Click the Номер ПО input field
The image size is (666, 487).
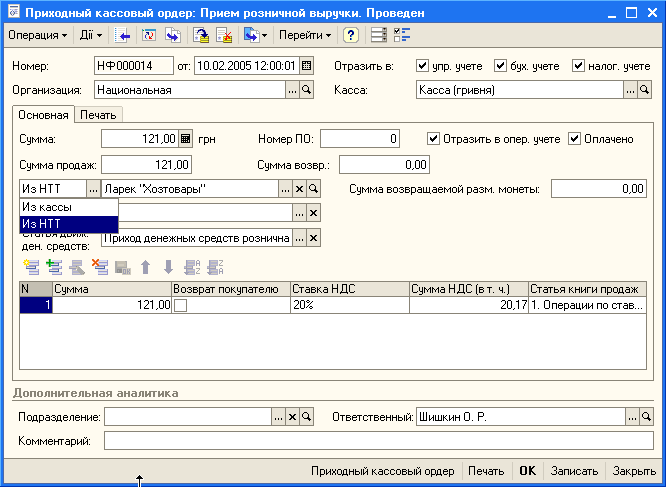tap(360, 139)
